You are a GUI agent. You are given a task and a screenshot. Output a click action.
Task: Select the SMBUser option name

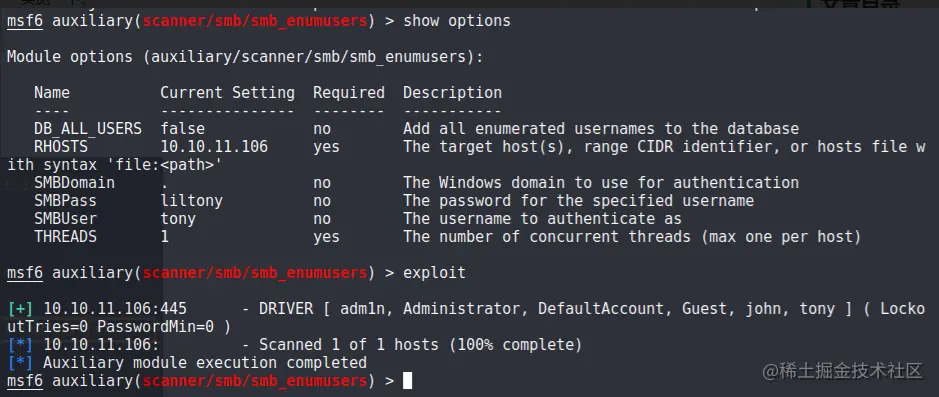[x=65, y=219]
